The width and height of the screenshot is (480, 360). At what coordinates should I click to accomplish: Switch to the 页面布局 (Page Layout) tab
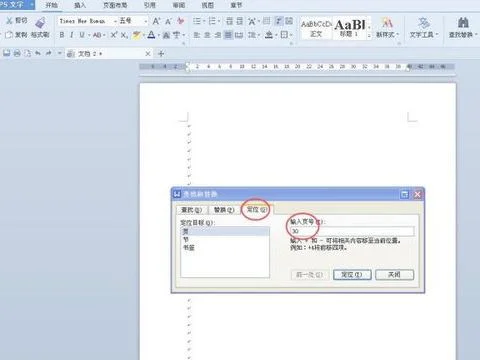[x=115, y=5]
